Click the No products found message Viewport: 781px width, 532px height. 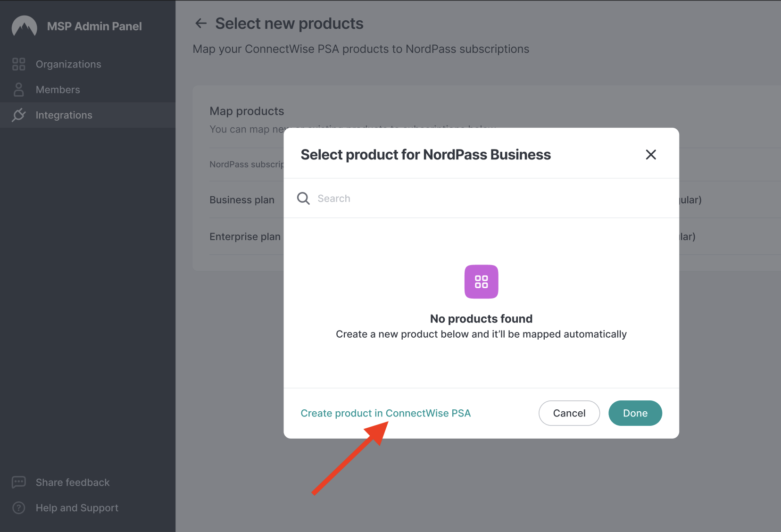[x=481, y=319]
